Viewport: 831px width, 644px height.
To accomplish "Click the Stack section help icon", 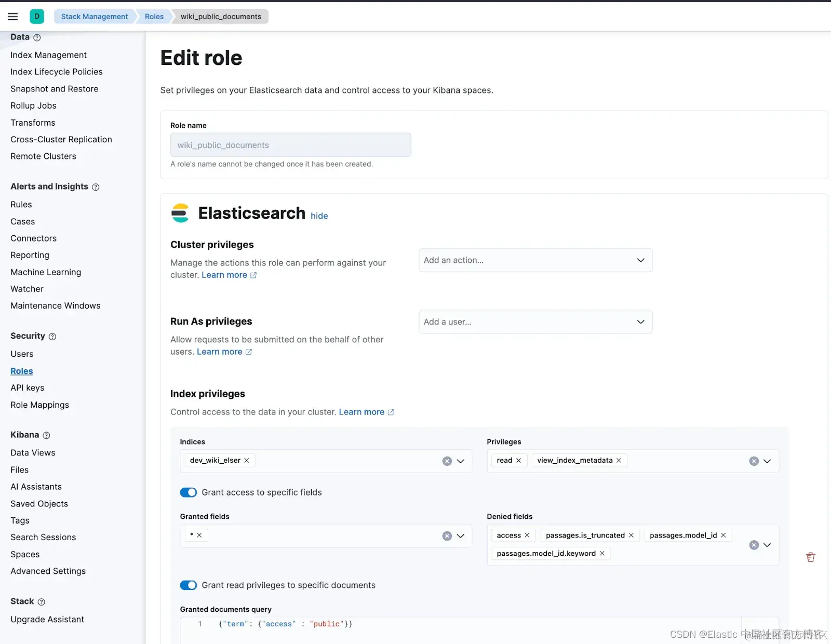I will coord(42,602).
